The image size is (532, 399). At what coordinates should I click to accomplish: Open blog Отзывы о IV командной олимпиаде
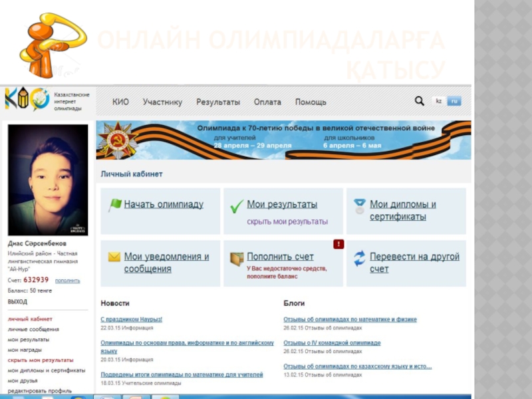coord(332,342)
